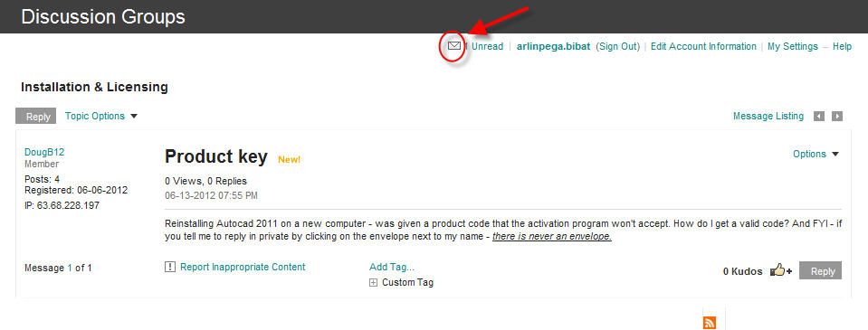Click the 0 Views, 0 Replies text

tap(206, 181)
